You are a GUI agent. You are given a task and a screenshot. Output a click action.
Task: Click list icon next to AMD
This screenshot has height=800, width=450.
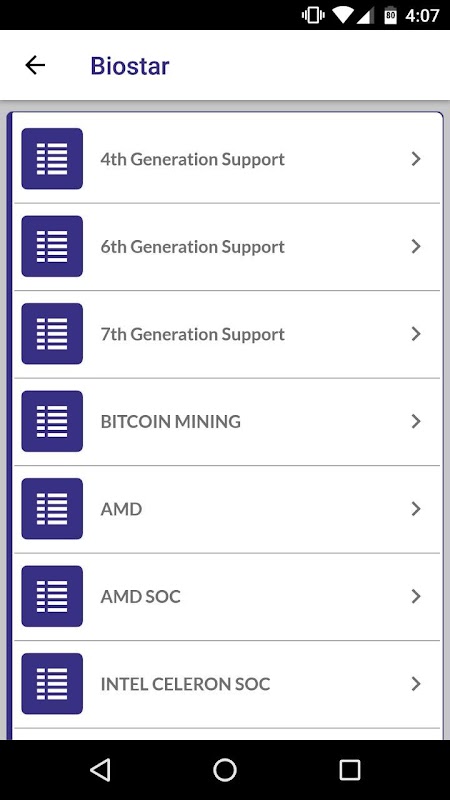point(52,509)
